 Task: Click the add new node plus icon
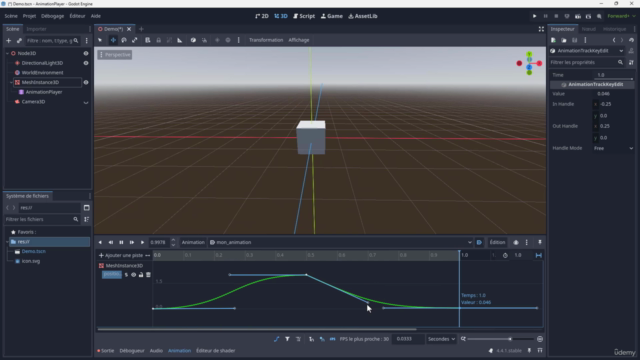[x=9, y=40]
